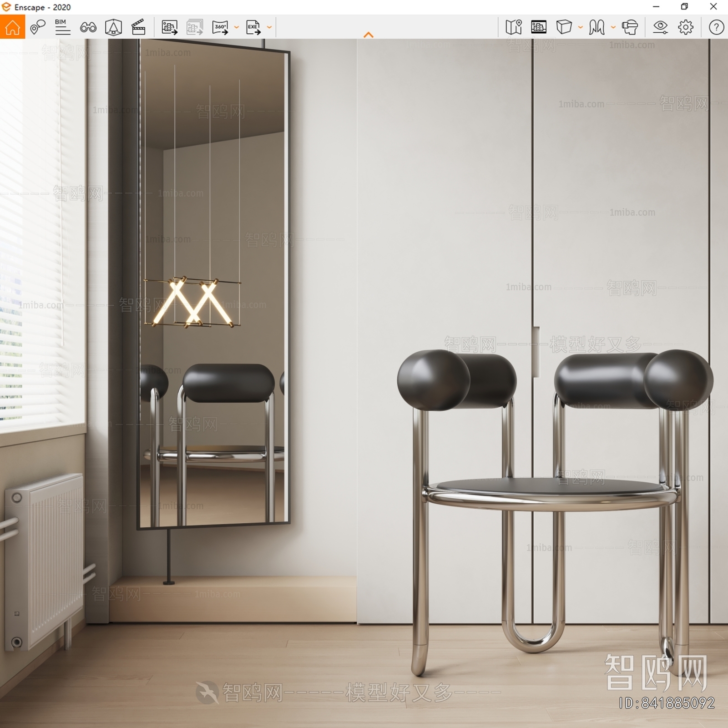Click the batch rendering export icon
728x728 pixels.
[x=195, y=27]
